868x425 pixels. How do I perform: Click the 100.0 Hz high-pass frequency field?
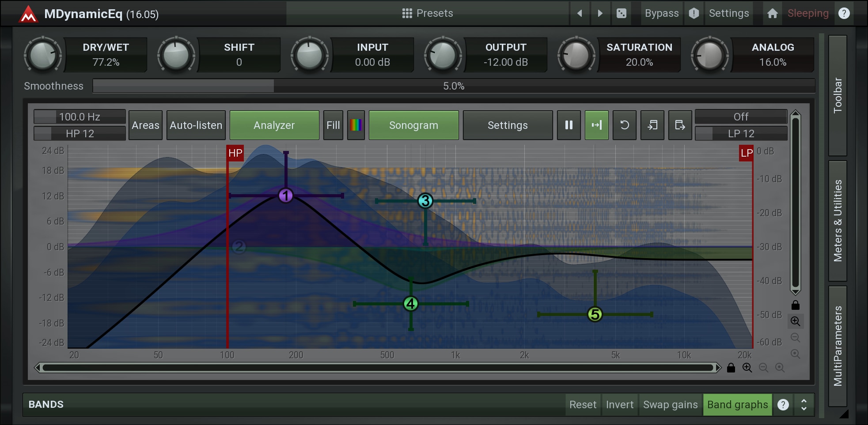point(80,117)
